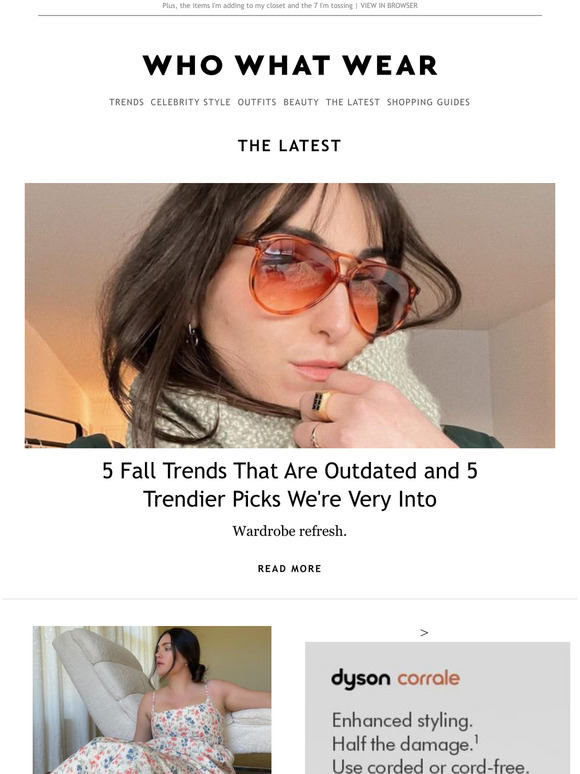Open the Beauty navigation link
Image resolution: width=580 pixels, height=774 pixels.
coord(301,102)
